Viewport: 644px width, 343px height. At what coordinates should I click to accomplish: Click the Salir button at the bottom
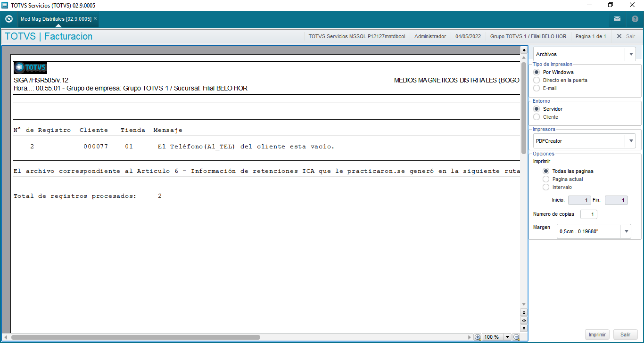coord(625,335)
